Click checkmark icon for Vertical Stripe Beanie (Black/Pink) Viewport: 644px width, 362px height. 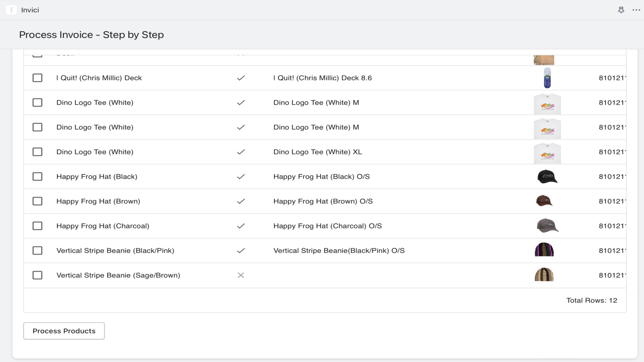coord(241,251)
